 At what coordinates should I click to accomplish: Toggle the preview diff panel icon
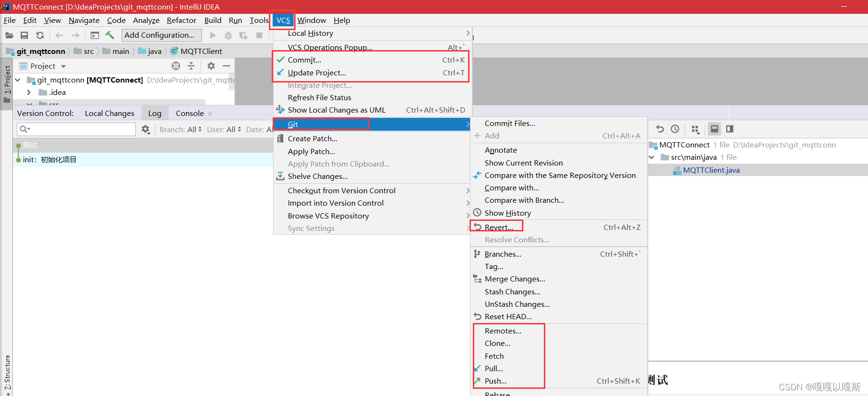714,129
